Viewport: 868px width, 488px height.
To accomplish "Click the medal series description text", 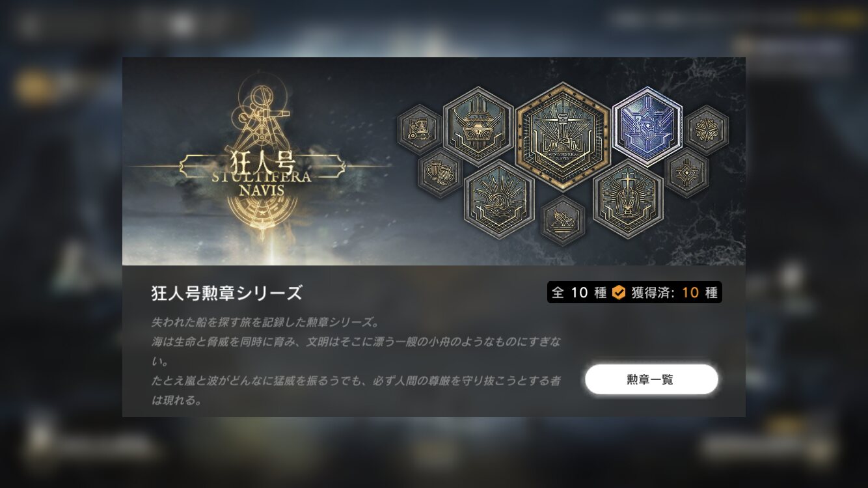I will pos(357,361).
